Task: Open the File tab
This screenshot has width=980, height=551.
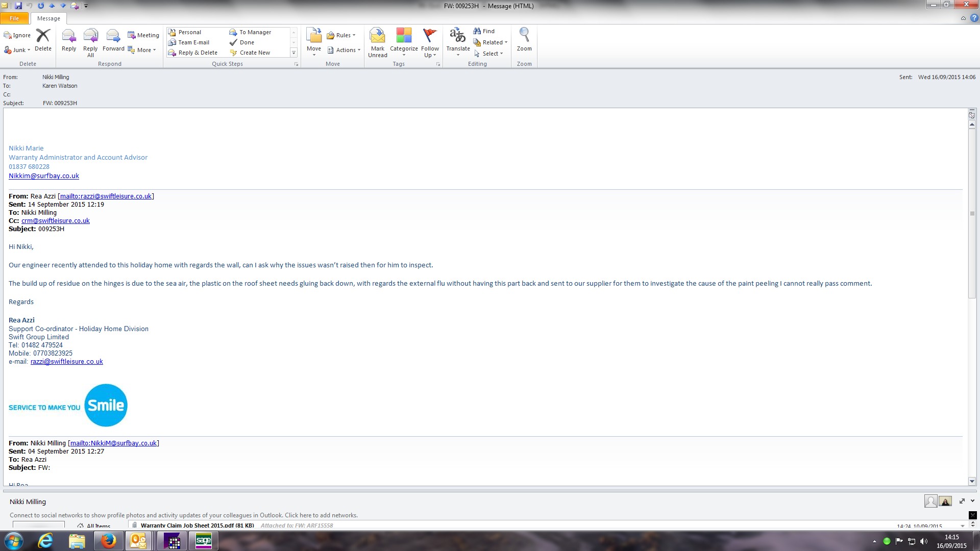Action: [14, 18]
